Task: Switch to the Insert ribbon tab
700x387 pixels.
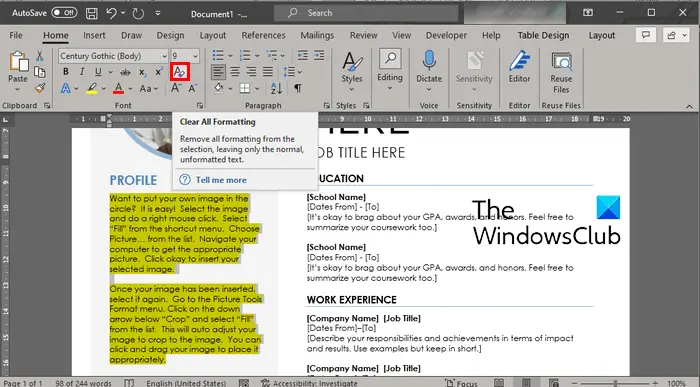Action: [x=94, y=35]
